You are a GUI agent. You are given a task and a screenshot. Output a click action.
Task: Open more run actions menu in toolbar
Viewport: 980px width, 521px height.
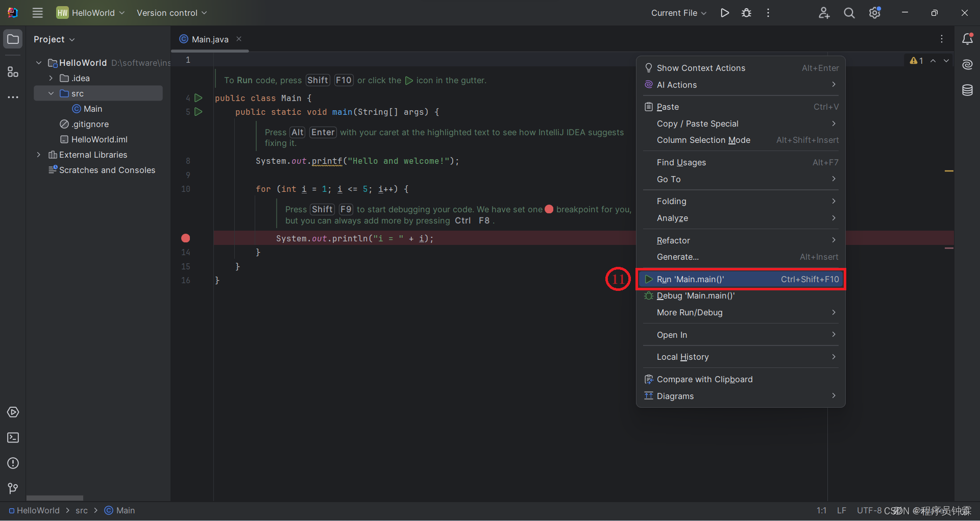(x=768, y=13)
